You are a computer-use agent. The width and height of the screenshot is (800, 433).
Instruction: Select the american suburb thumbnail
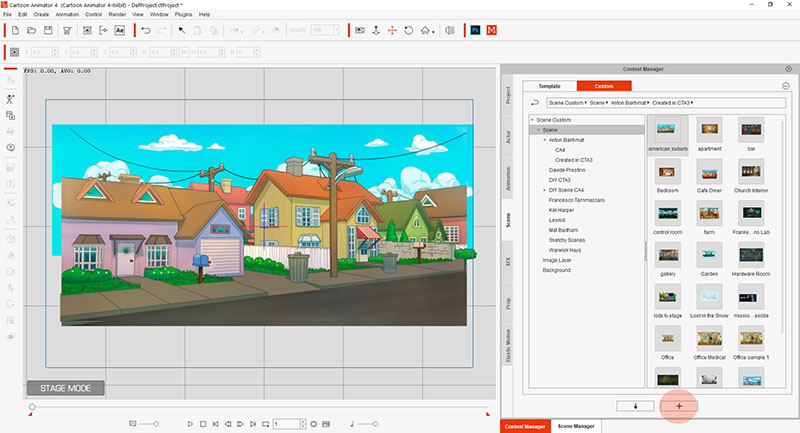click(668, 134)
